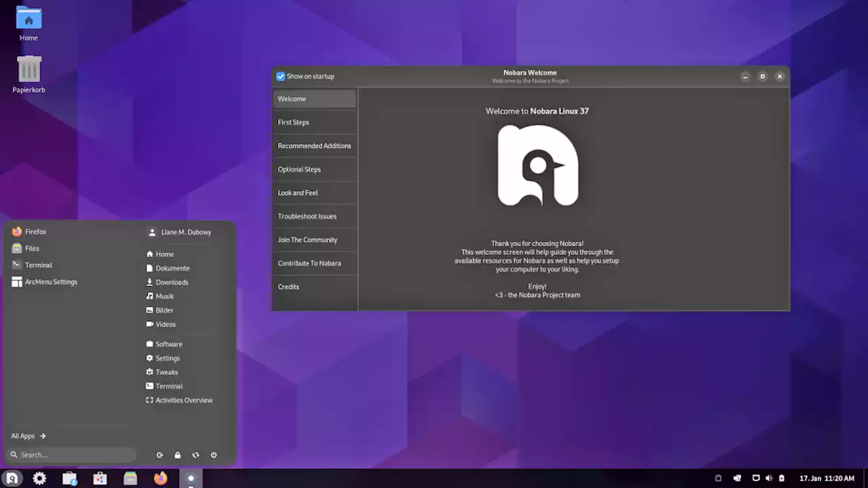Open Home shortcut in ArcMenu places
Screen dimensions: 868x488
(x=160, y=254)
